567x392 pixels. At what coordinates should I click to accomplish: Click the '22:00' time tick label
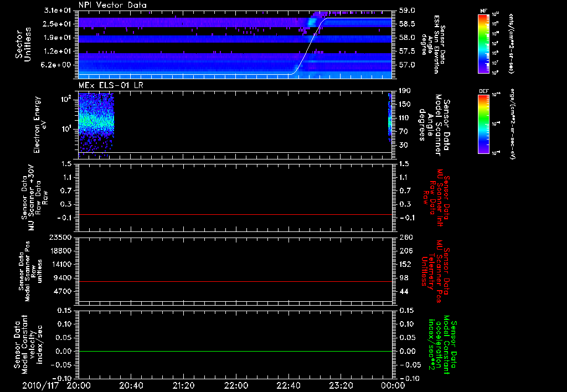(x=236, y=385)
